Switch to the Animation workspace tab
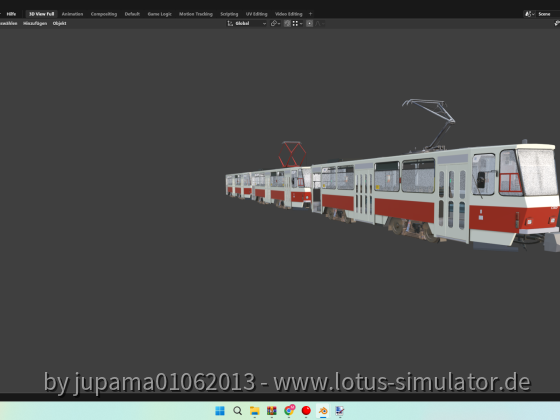Image resolution: width=560 pixels, height=420 pixels. [x=72, y=14]
